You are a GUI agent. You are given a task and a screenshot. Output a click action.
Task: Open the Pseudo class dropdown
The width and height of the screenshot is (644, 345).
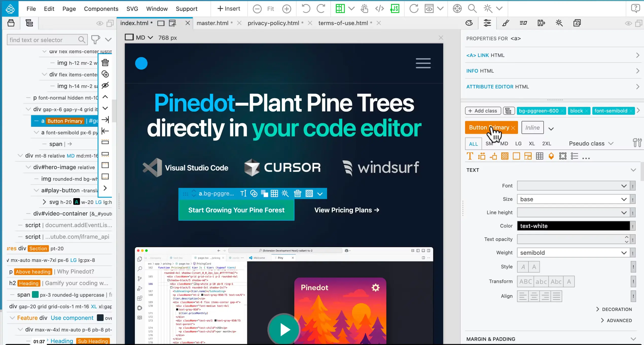(x=591, y=144)
